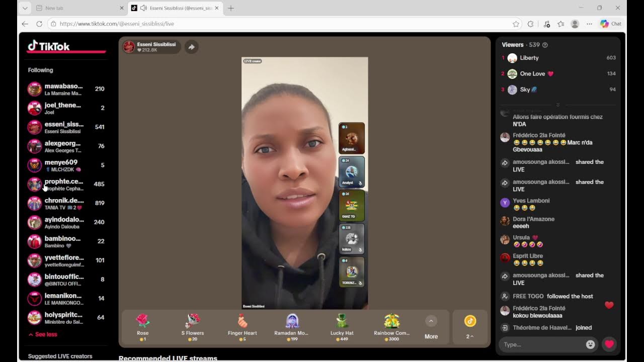Add page to favorites with star icon

click(516, 24)
